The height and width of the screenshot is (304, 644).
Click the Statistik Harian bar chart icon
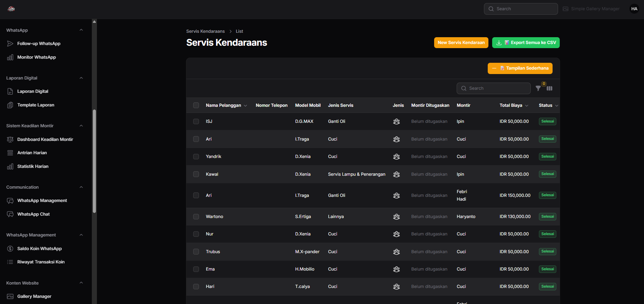coord(10,167)
